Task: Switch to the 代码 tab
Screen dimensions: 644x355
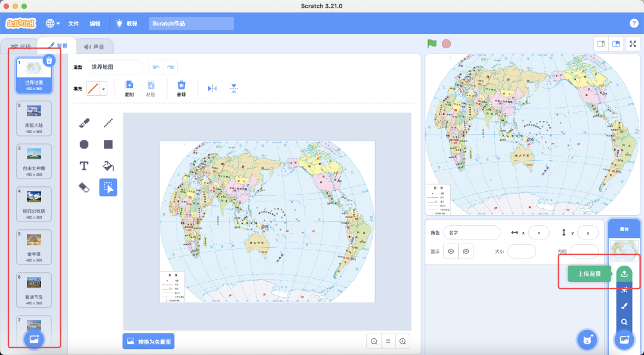Action: (20, 46)
